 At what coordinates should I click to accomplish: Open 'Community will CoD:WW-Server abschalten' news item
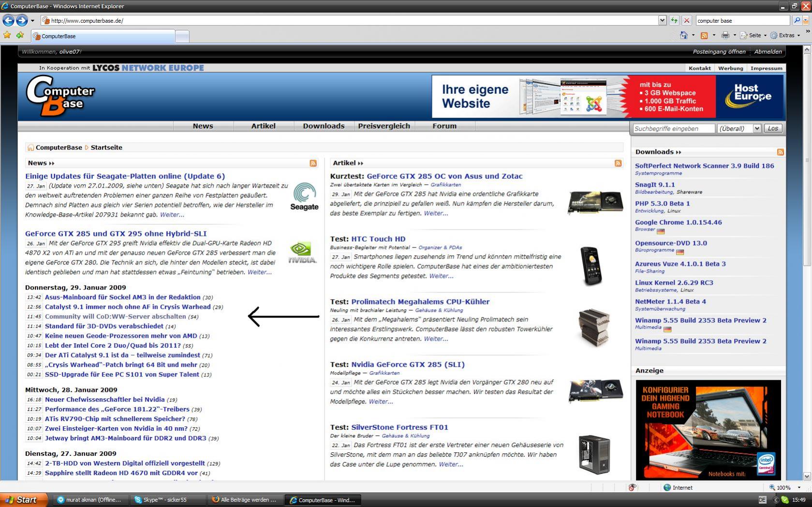115,317
